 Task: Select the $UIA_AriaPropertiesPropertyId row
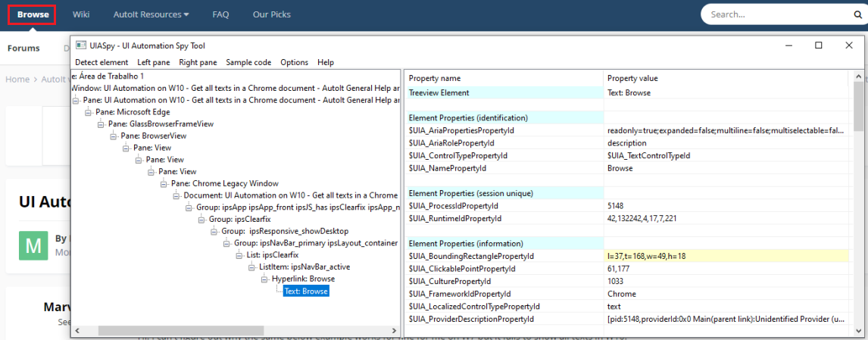(x=626, y=131)
